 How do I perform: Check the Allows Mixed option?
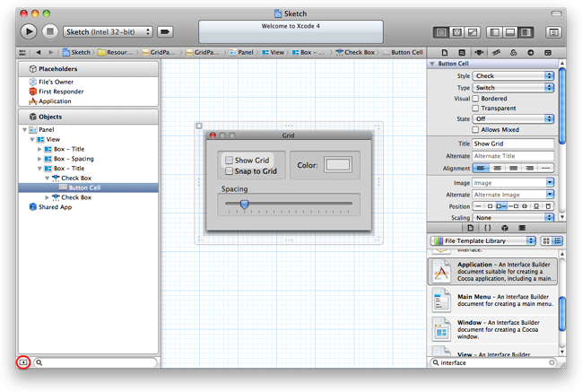(476, 130)
